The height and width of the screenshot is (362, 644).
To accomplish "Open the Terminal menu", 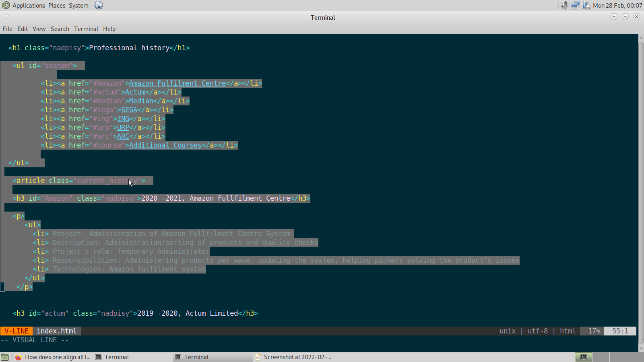I will pos(86,29).
